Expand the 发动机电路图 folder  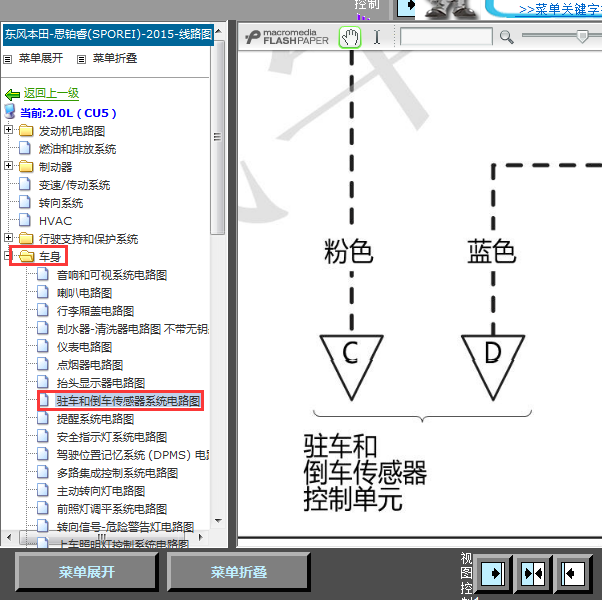point(8,130)
